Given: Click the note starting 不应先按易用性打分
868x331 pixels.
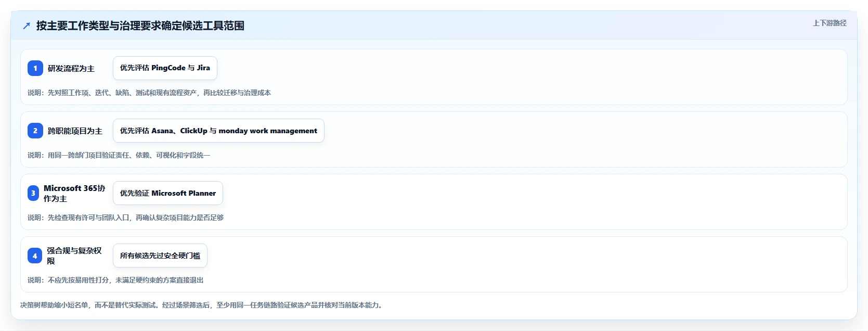Looking at the screenshot, I should click(x=115, y=280).
